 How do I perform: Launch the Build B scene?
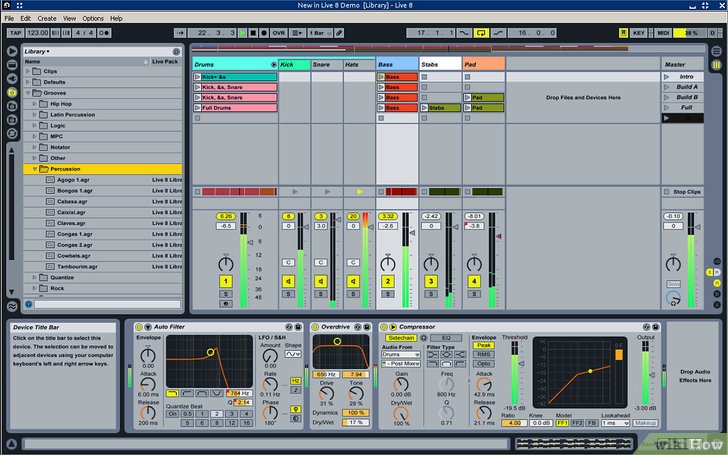(667, 98)
